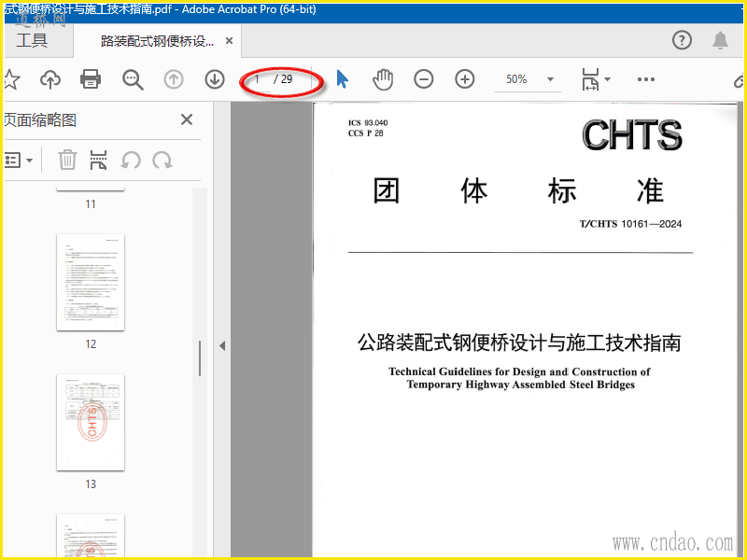
Task: Click the thumbnail panel scrollbar
Action: [x=200, y=358]
